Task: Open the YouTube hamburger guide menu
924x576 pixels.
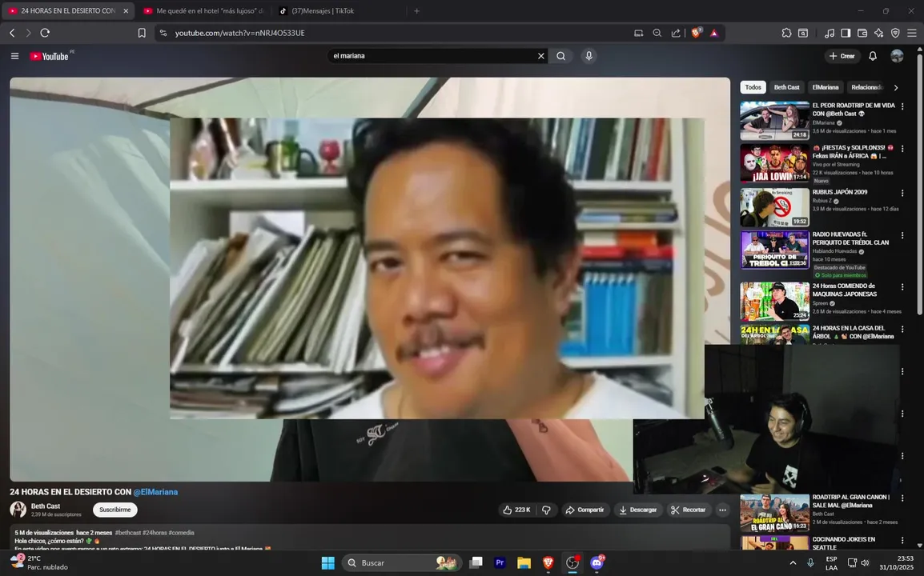Action: (14, 56)
